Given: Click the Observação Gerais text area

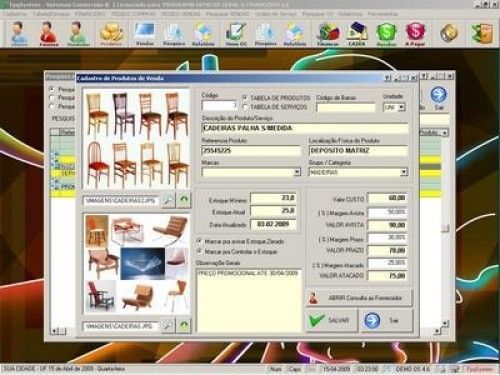Looking at the screenshot, I should click(x=249, y=301).
